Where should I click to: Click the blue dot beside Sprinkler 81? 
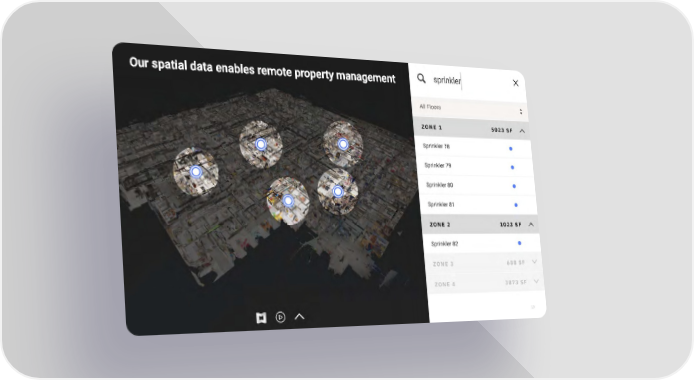click(x=516, y=205)
